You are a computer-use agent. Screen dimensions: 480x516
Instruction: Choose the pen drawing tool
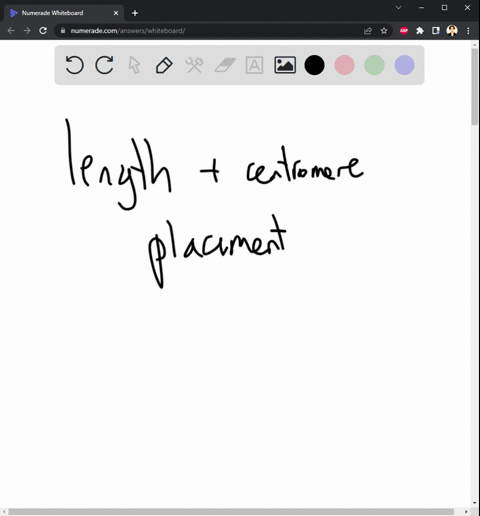pos(164,65)
